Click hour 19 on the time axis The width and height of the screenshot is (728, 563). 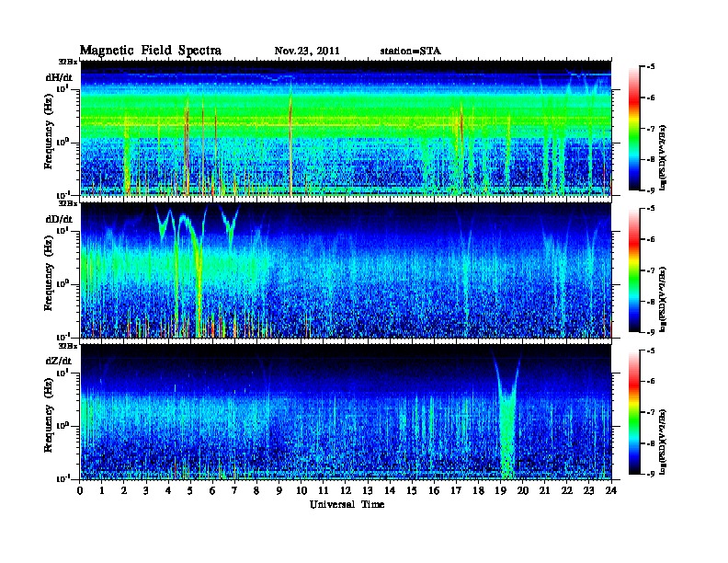[500, 491]
